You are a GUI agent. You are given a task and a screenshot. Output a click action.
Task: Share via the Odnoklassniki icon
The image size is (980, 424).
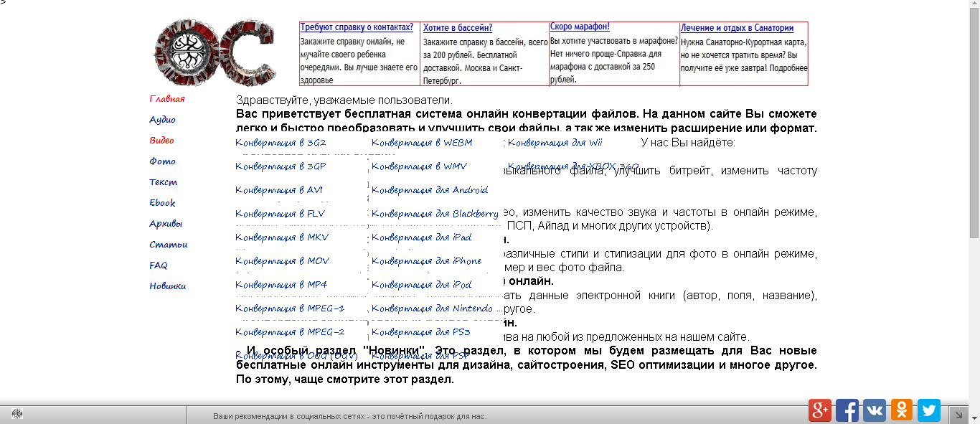tap(902, 410)
